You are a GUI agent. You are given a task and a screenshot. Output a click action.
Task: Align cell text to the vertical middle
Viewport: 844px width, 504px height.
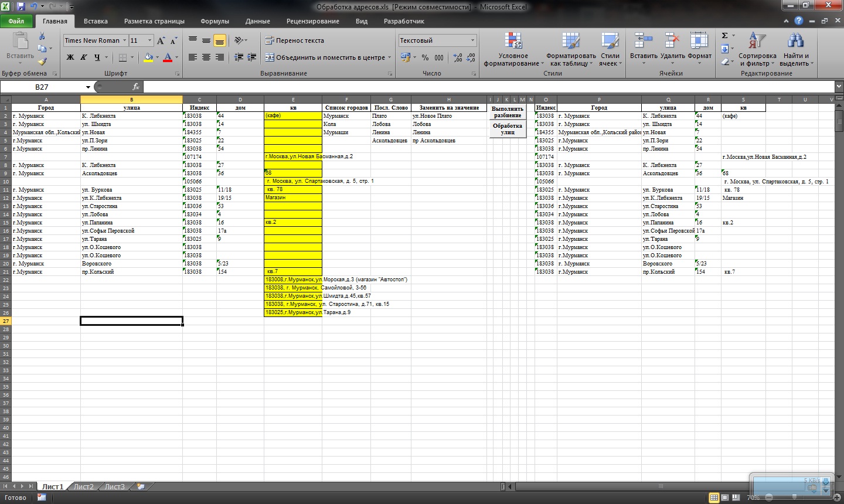[x=206, y=40]
